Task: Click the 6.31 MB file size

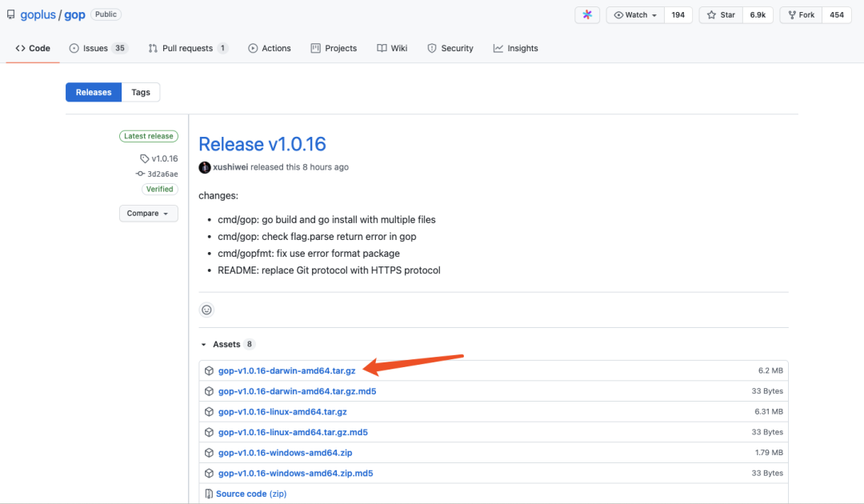Action: click(769, 412)
